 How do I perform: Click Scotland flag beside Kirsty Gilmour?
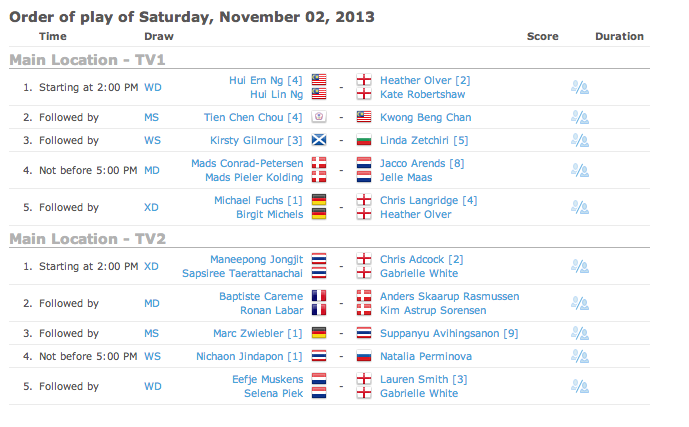click(319, 140)
